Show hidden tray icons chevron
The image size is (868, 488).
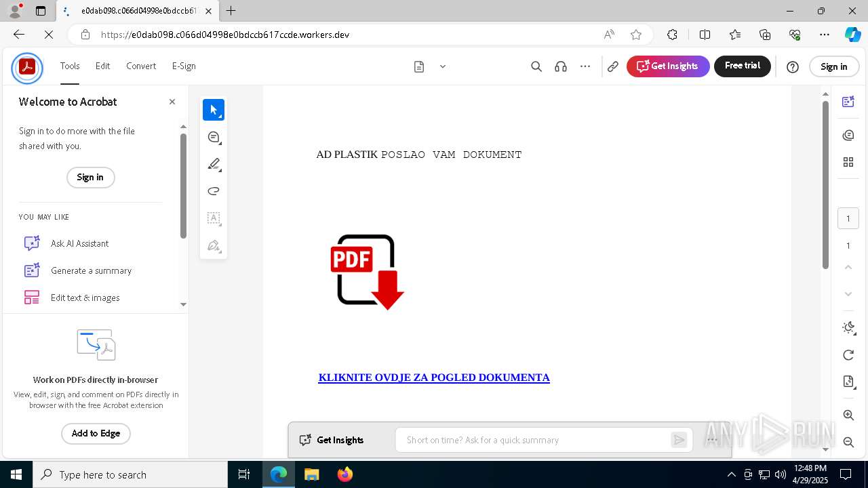[x=731, y=474]
